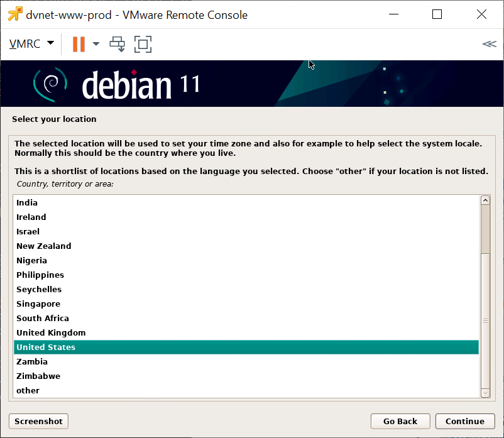Maximize the VMware Remote Console window

pyautogui.click(x=437, y=14)
